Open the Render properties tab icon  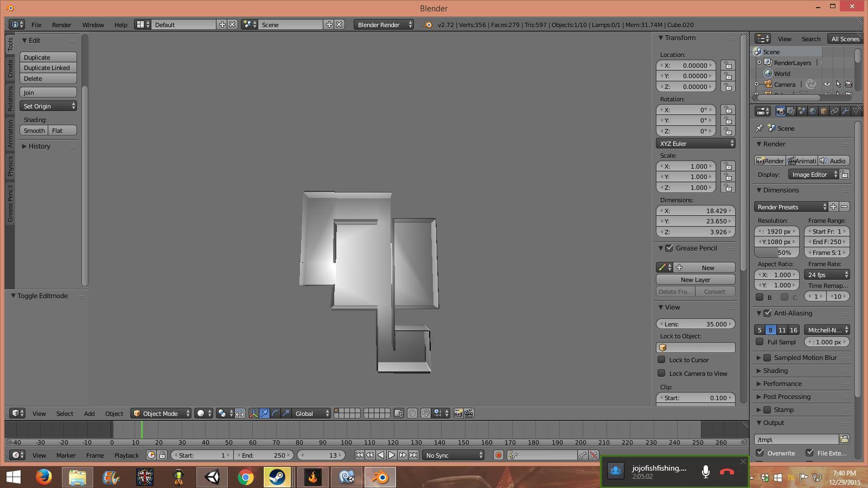[x=780, y=111]
